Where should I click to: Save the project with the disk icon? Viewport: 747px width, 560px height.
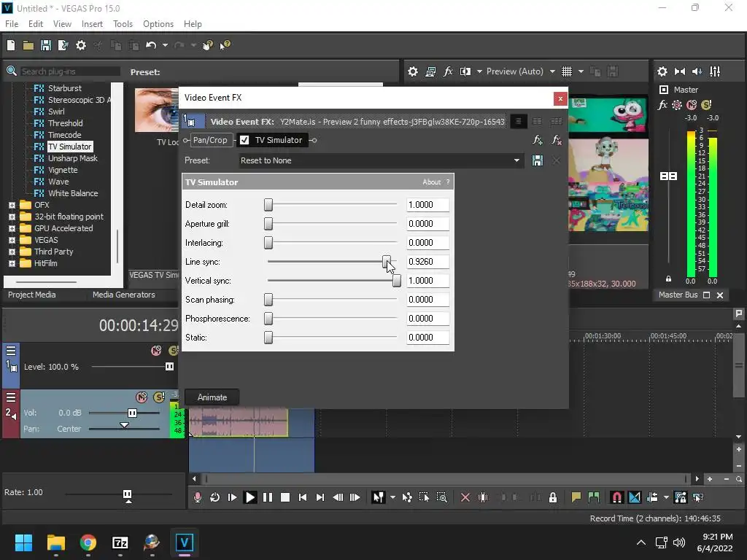point(46,45)
